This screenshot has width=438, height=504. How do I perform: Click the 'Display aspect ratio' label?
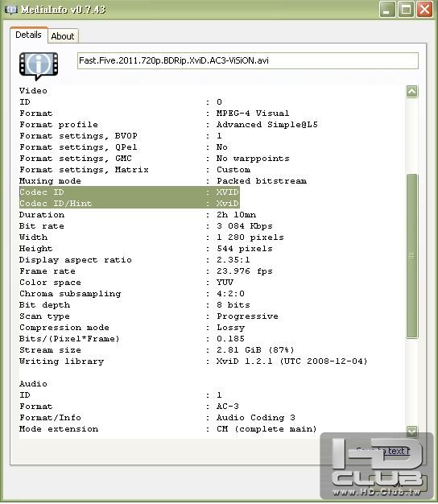click(75, 260)
